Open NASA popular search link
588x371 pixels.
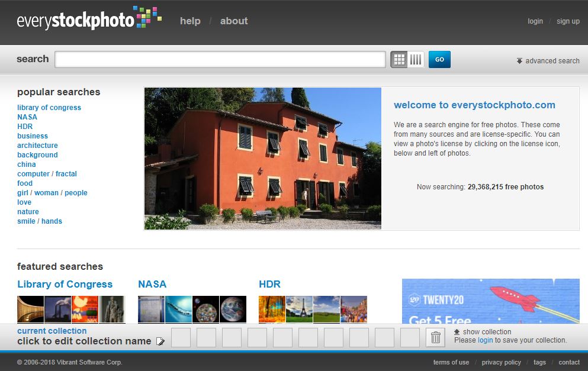tap(27, 117)
